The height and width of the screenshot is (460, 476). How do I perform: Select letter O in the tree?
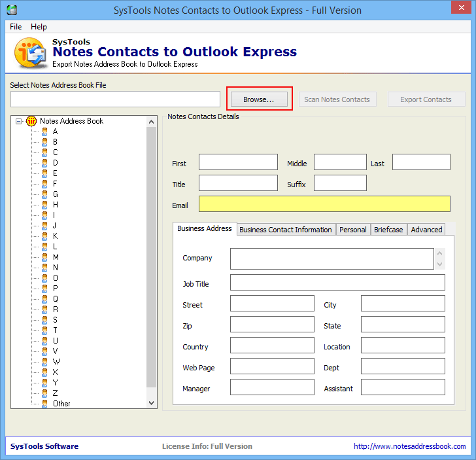click(55, 278)
